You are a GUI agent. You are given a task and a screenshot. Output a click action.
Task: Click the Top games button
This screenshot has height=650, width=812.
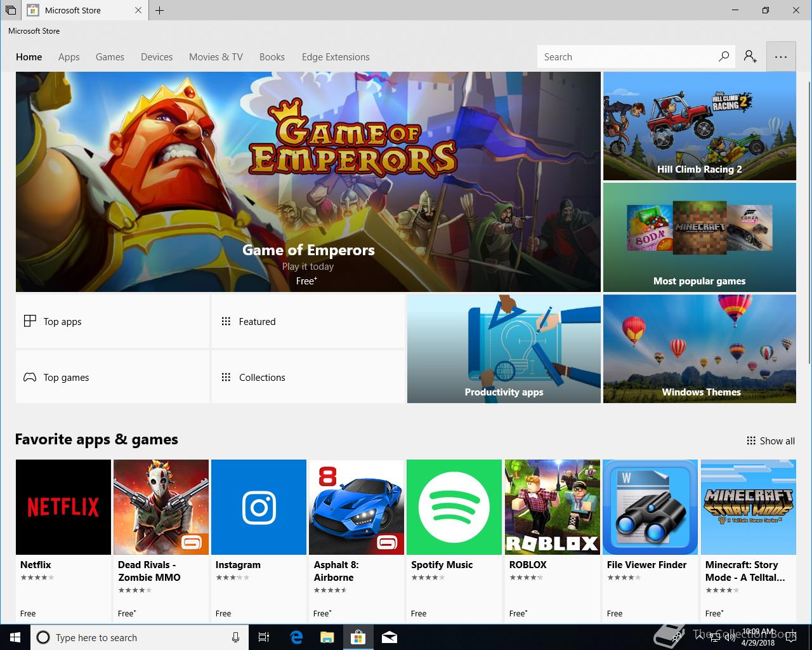coord(112,377)
